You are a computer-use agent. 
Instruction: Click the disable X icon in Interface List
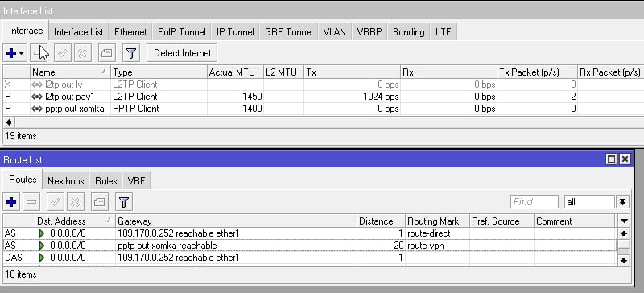point(83,53)
